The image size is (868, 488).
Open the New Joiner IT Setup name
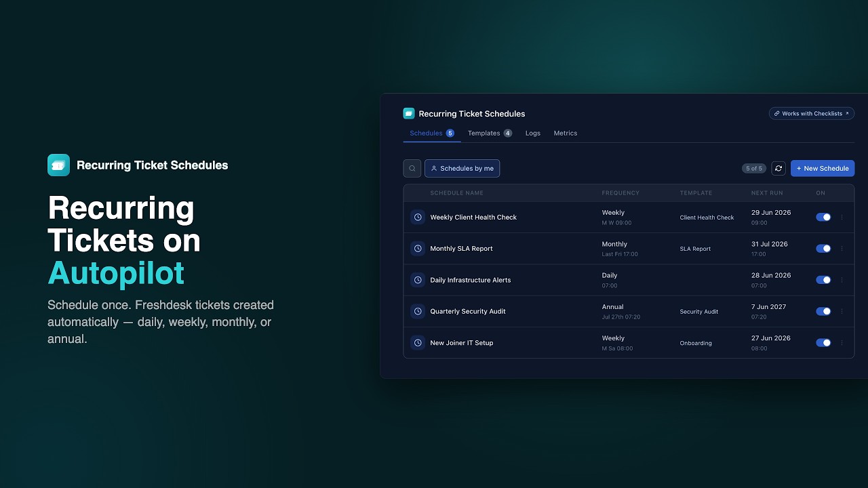[x=462, y=342]
